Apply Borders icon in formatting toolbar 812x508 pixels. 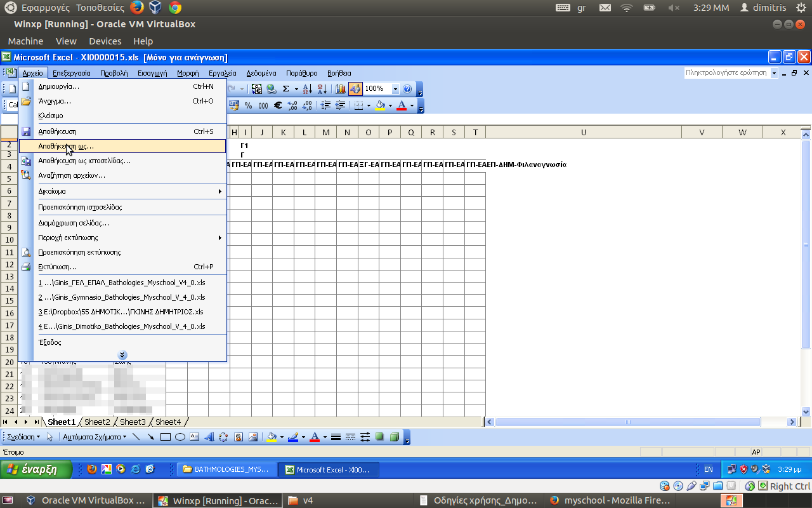358,105
